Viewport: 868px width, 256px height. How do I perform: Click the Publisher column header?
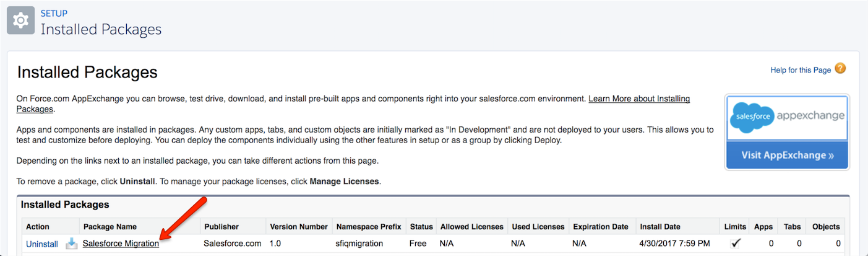click(x=221, y=226)
